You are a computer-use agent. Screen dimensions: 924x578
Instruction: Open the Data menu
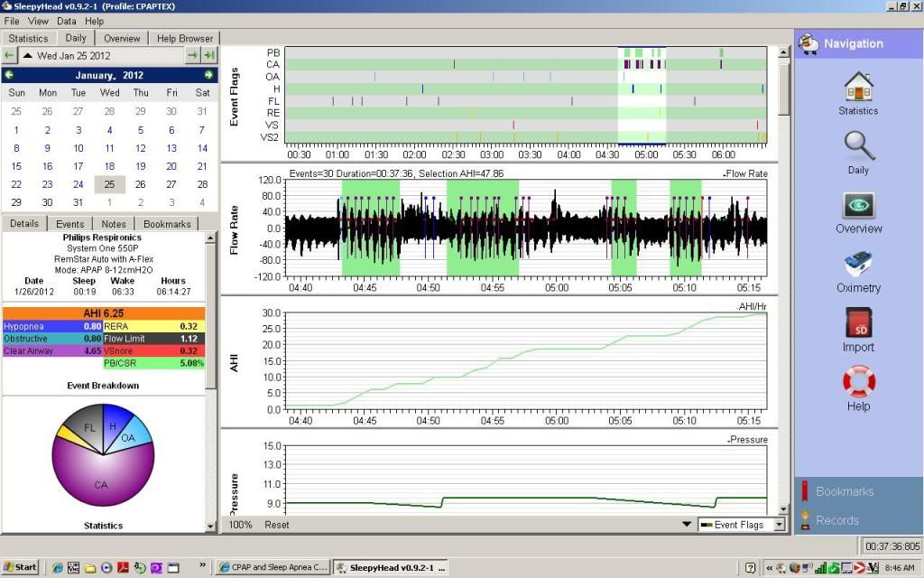pyautogui.click(x=67, y=21)
